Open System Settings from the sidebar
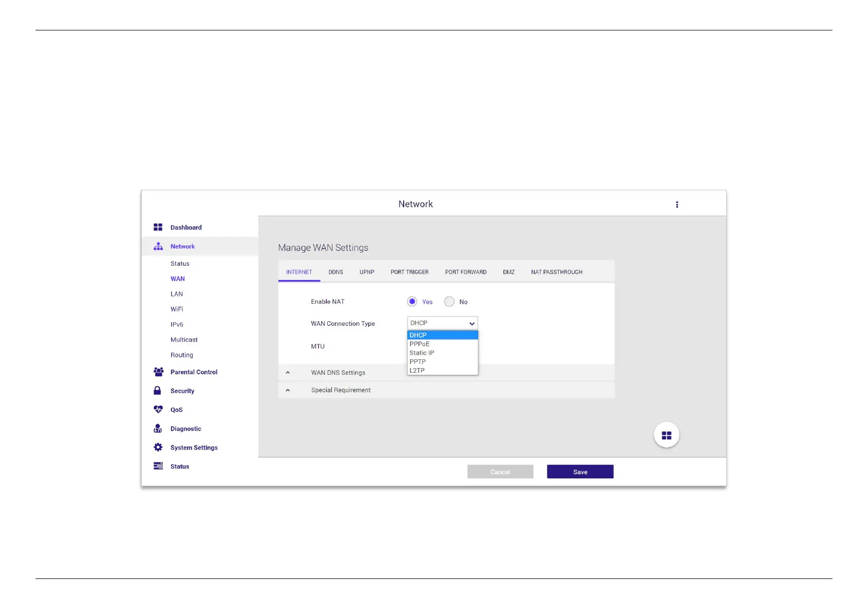The image size is (868, 614). (x=194, y=447)
